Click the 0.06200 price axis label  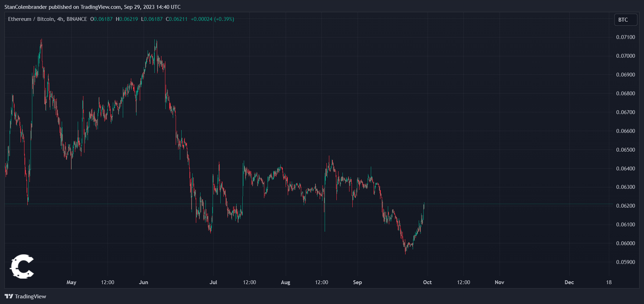coord(625,206)
